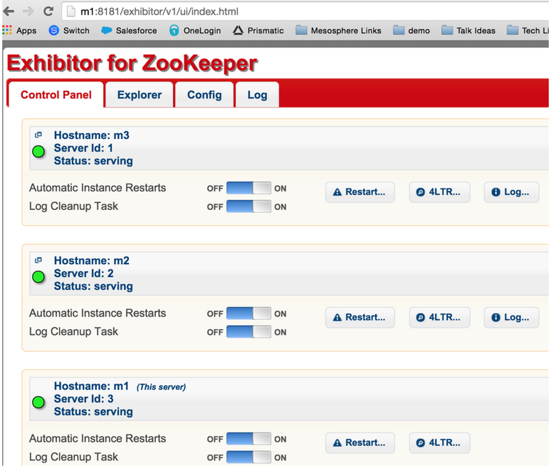The width and height of the screenshot is (551, 467).
Task: Click the address bar URL field
Action: [305, 12]
